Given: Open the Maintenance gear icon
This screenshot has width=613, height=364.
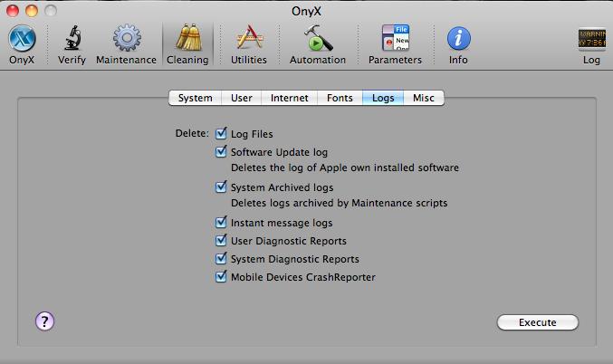Looking at the screenshot, I should click(127, 38).
